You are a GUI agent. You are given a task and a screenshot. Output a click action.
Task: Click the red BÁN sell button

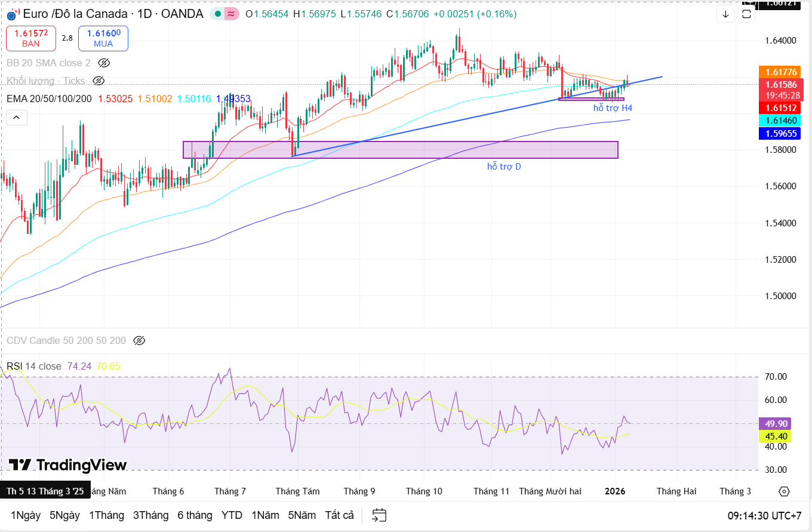click(x=31, y=38)
